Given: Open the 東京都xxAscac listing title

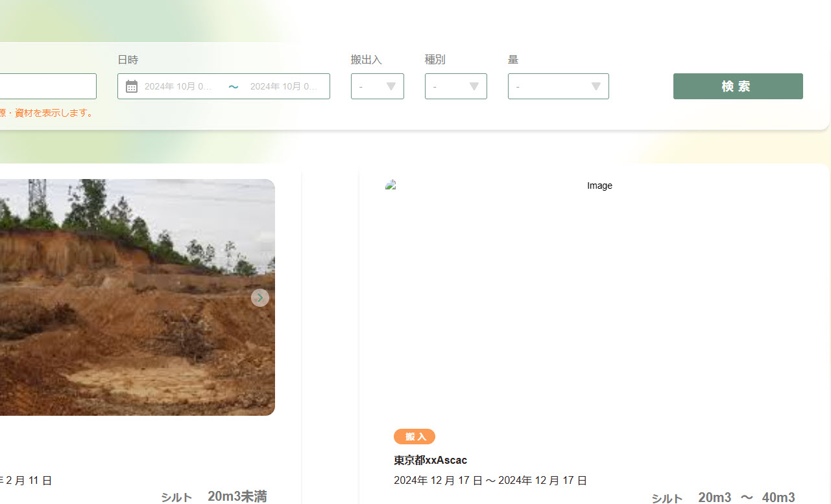Looking at the screenshot, I should click(x=430, y=460).
